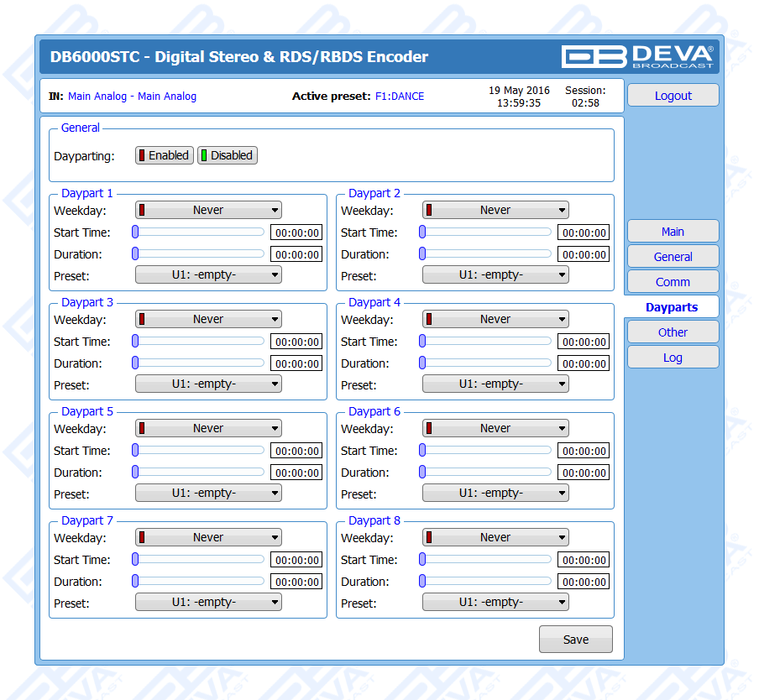This screenshot has height=700, width=759.
Task: Click red indicator in Daypart 4 Weekday
Action: click(430, 320)
